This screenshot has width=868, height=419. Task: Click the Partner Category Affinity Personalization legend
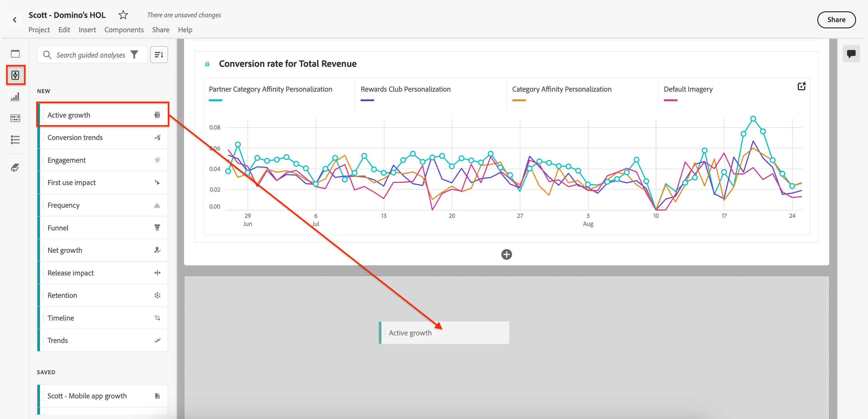click(270, 89)
